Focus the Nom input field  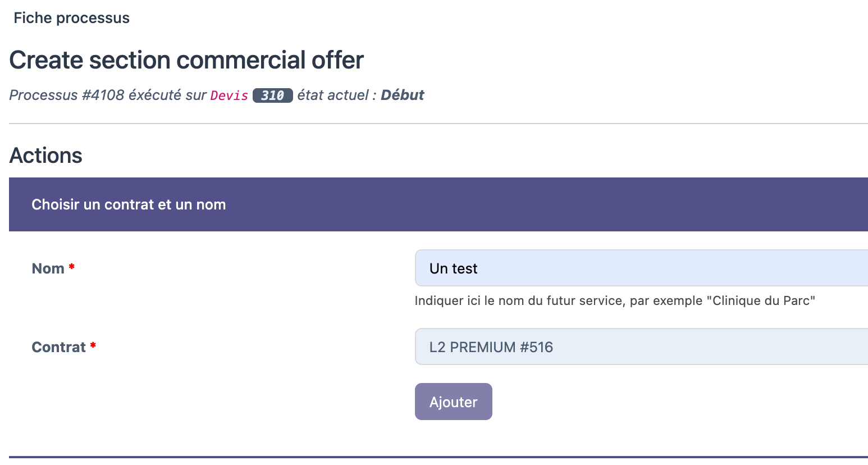[640, 268]
